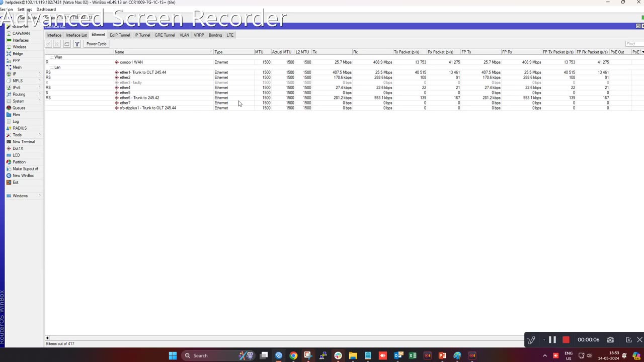
Task: Open the Partition sidebar item
Action: (x=19, y=162)
